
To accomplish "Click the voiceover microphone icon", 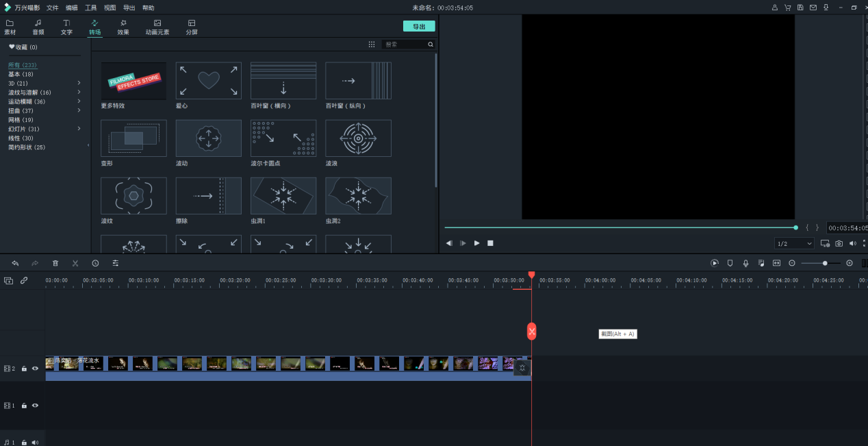I will pos(745,263).
